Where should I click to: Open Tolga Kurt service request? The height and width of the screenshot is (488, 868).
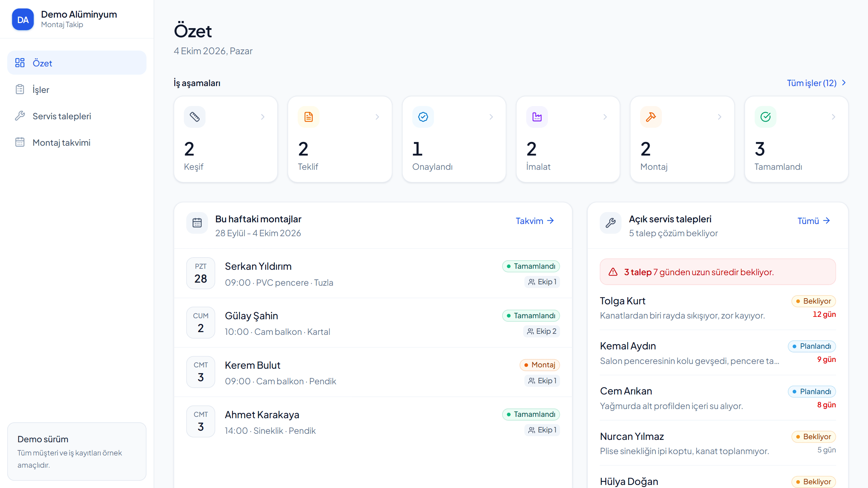[x=718, y=308]
